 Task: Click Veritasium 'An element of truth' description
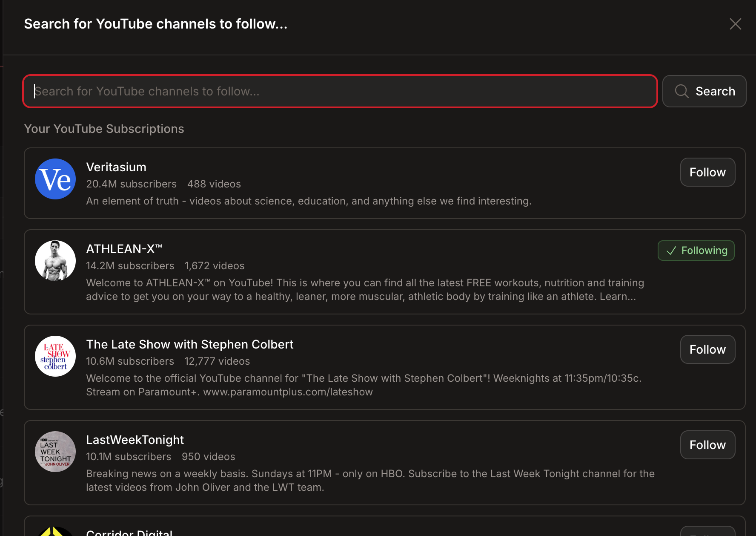click(309, 201)
